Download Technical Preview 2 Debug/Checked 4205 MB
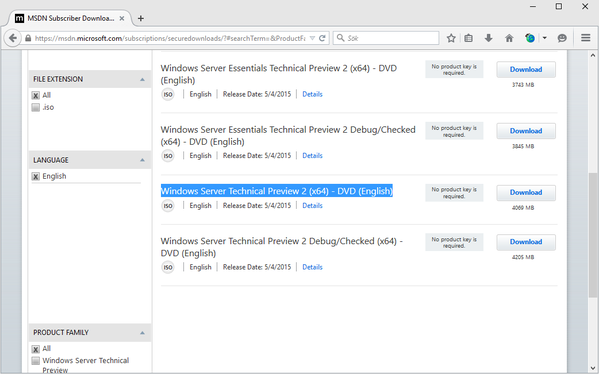599x374 pixels. pyautogui.click(x=526, y=242)
